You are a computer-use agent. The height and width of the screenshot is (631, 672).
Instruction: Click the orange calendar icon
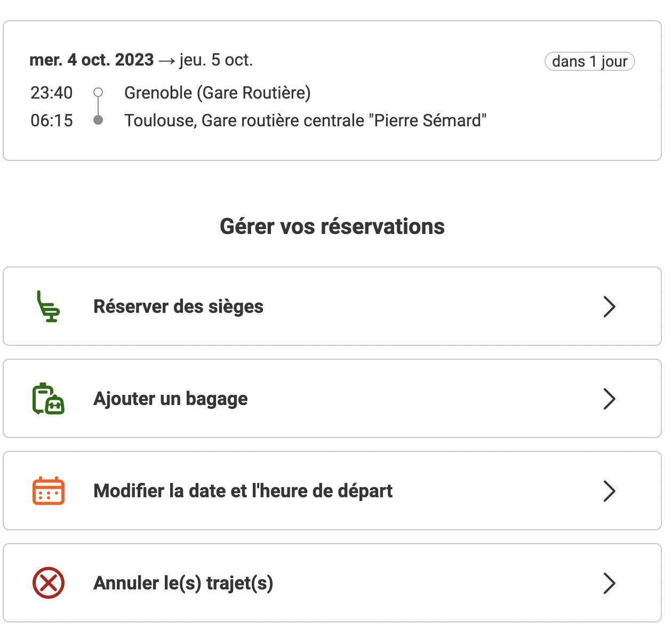point(49,491)
